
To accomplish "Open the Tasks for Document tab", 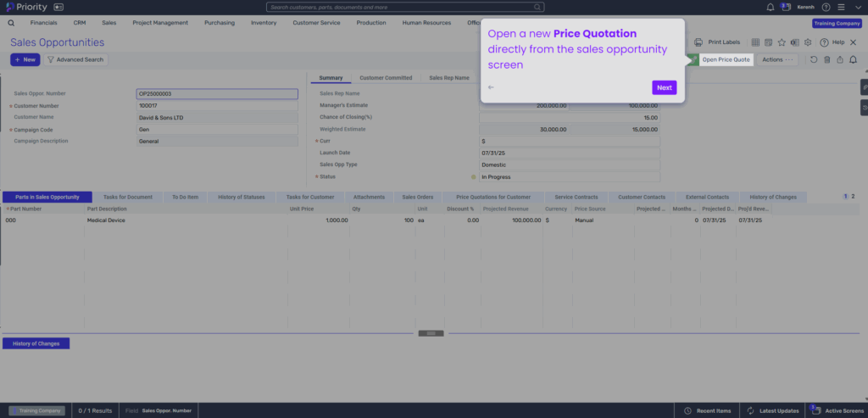I will tap(128, 197).
